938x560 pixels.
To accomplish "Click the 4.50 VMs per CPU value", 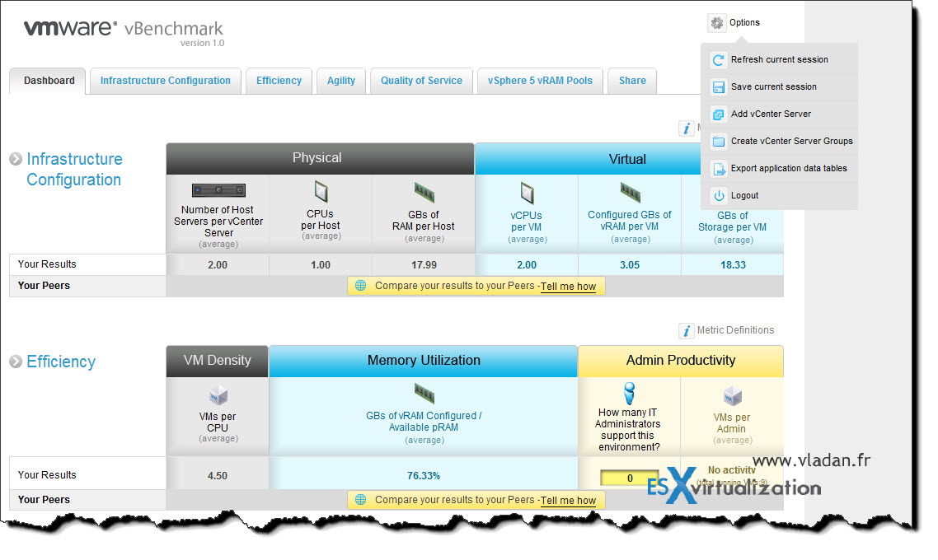I will 217,476.
